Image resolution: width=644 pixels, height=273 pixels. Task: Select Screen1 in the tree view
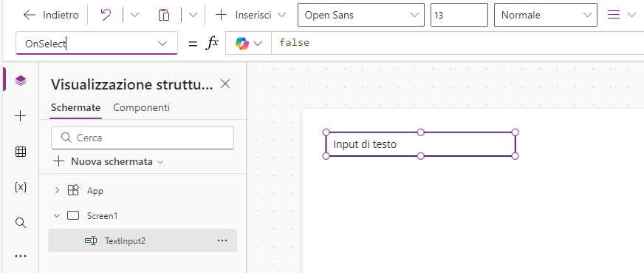point(102,215)
